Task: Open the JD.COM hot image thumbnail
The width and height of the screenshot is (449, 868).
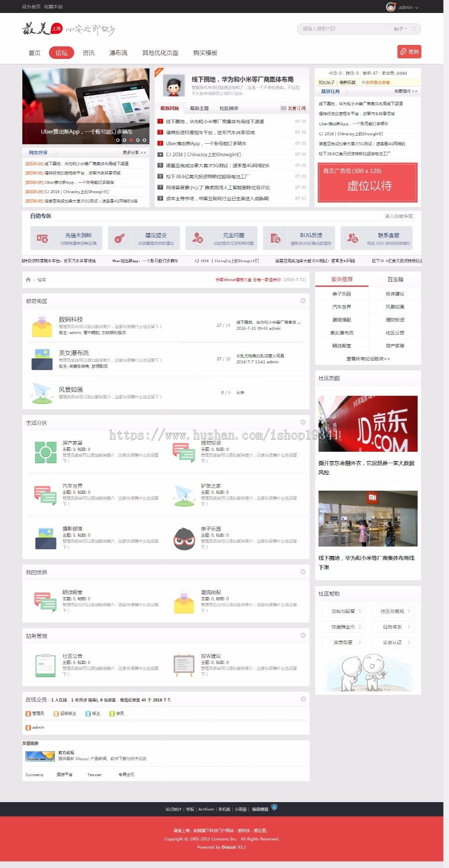Action: (368, 423)
